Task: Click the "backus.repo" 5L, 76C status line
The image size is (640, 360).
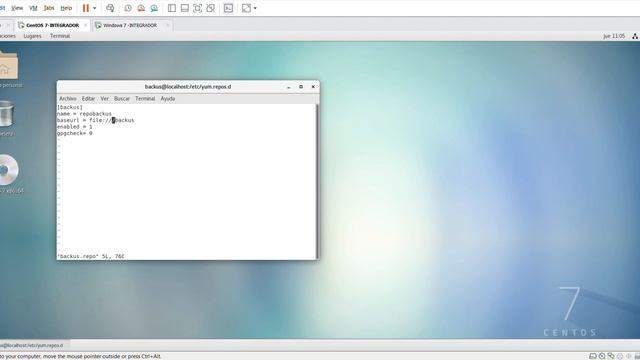Action: coord(91,256)
